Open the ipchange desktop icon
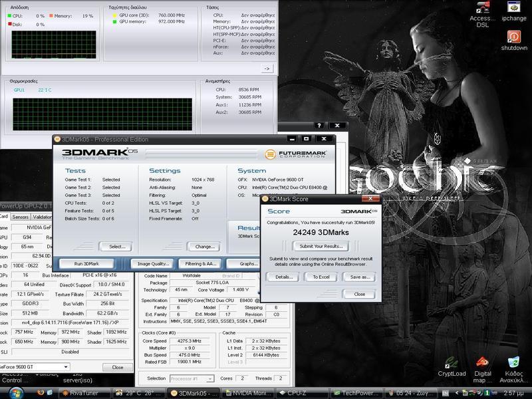This screenshot has height=399, width=532. (x=513, y=11)
